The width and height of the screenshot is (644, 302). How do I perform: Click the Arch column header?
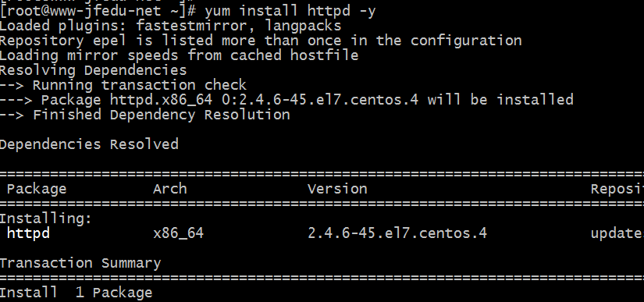tap(170, 189)
